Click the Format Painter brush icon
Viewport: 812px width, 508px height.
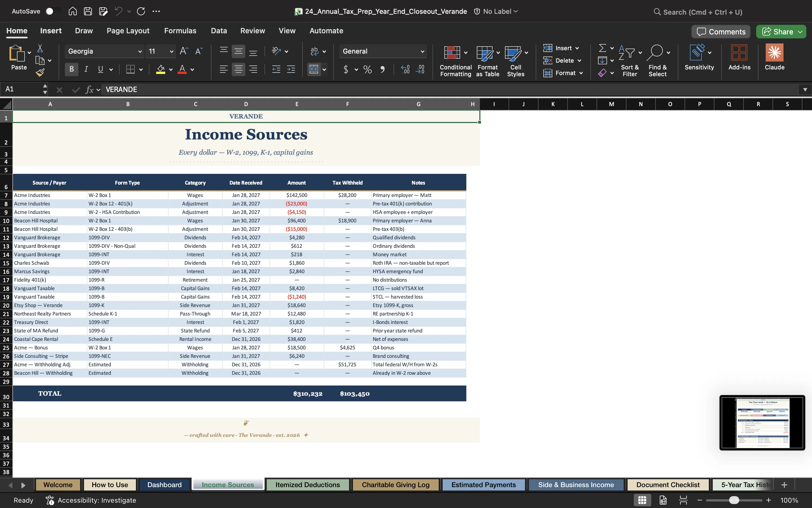click(40, 72)
